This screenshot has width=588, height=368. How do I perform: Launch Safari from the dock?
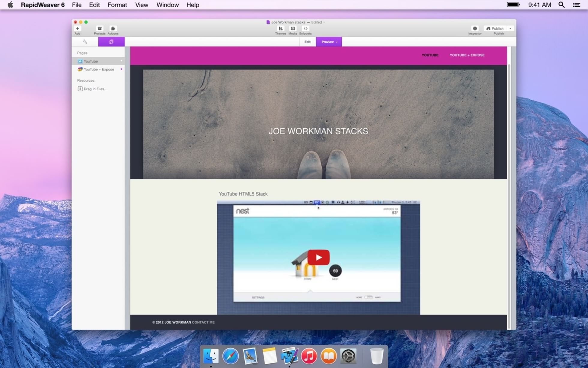coord(230,356)
